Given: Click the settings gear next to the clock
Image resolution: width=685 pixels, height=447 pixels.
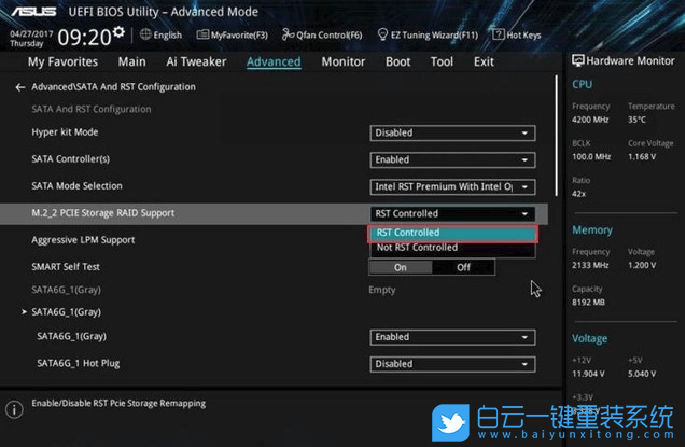Looking at the screenshot, I should [x=119, y=32].
